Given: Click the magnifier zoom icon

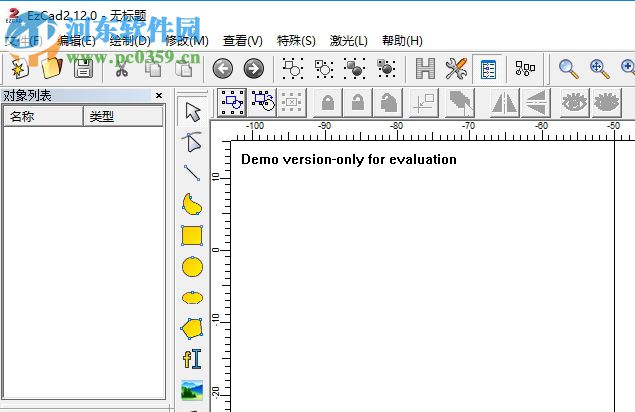Looking at the screenshot, I should 568,68.
